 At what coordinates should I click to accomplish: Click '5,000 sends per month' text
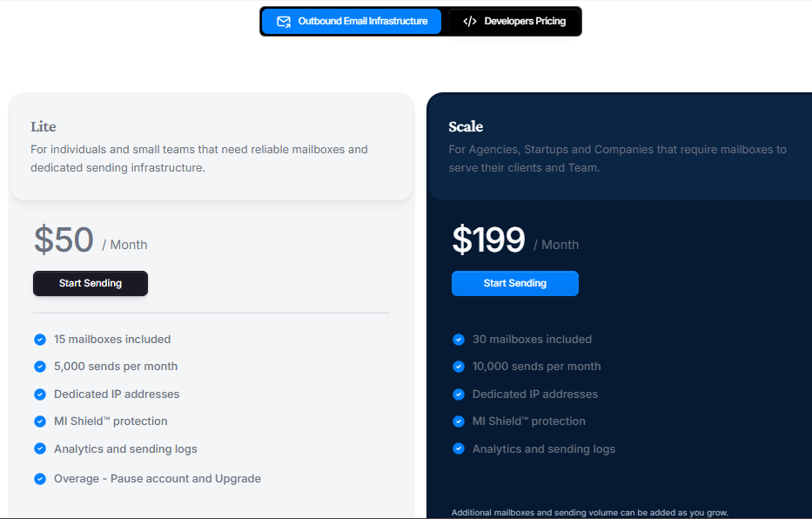pos(116,367)
